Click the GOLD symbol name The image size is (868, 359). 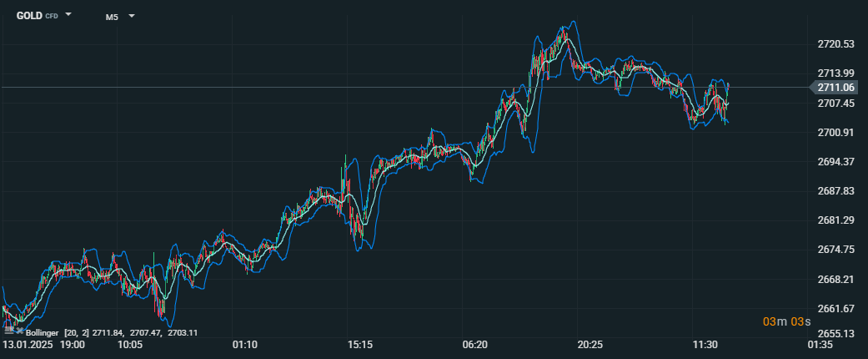coord(29,16)
